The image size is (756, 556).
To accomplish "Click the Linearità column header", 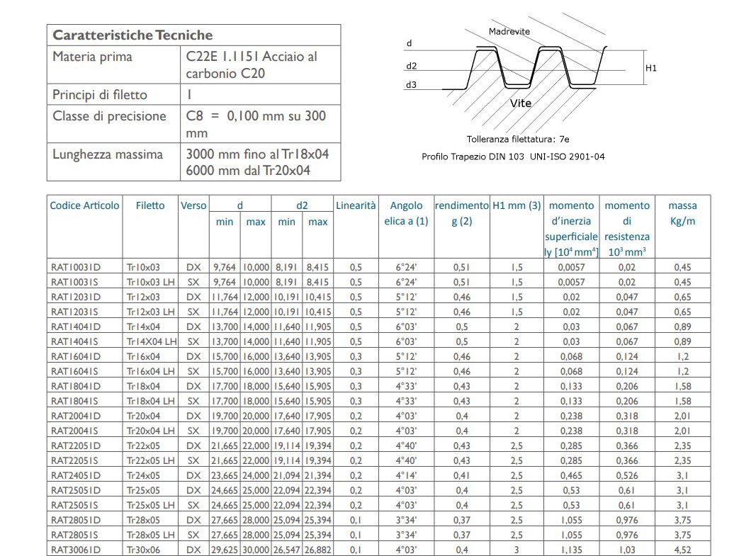I will (x=356, y=205).
